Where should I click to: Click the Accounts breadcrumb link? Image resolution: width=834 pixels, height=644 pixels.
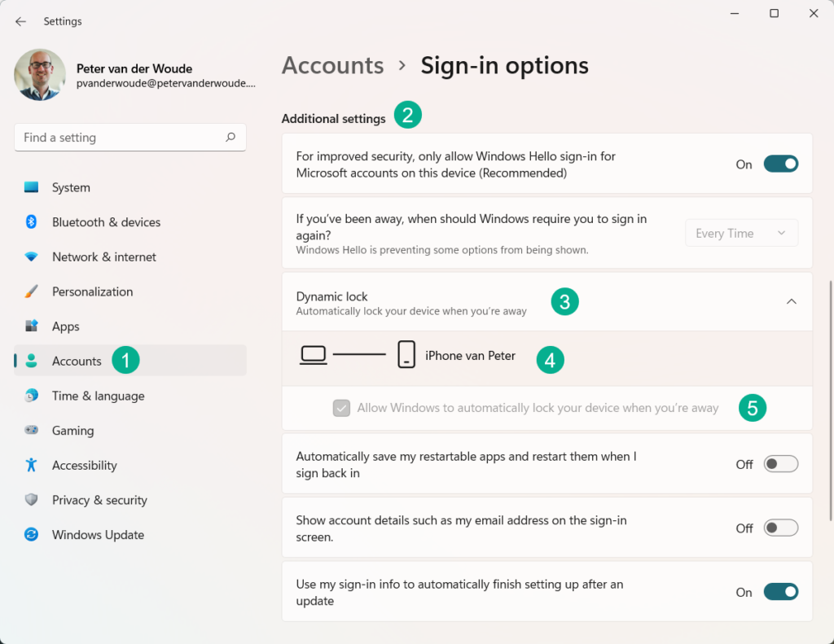[x=332, y=65]
